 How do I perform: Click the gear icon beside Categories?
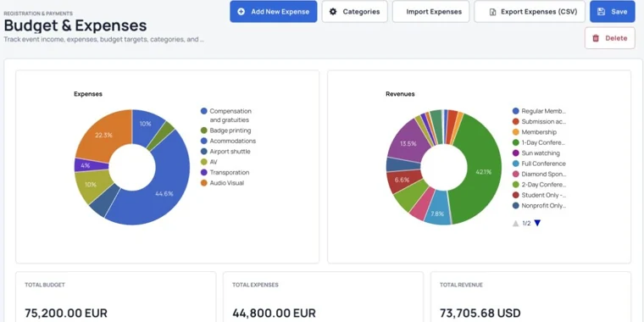click(333, 12)
